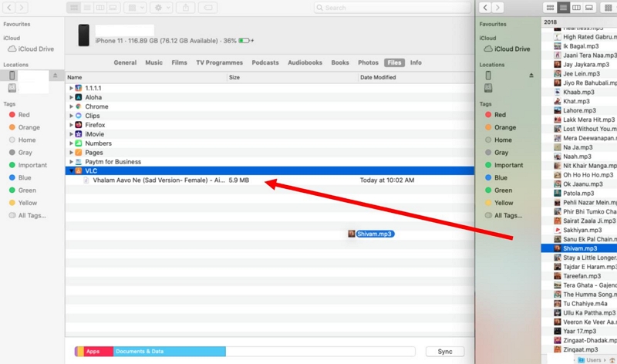Eject the iPhone from the left sidebar
617x364 pixels.
coord(55,76)
